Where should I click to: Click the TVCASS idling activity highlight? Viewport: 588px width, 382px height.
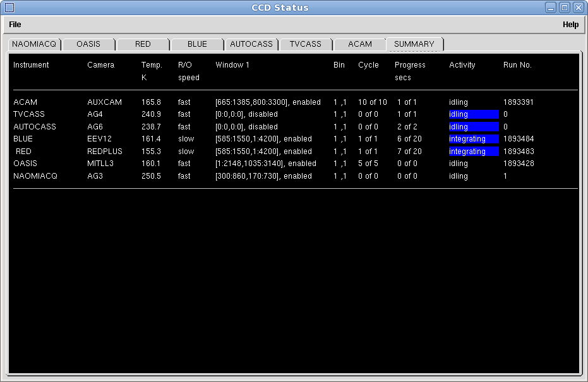(x=473, y=114)
